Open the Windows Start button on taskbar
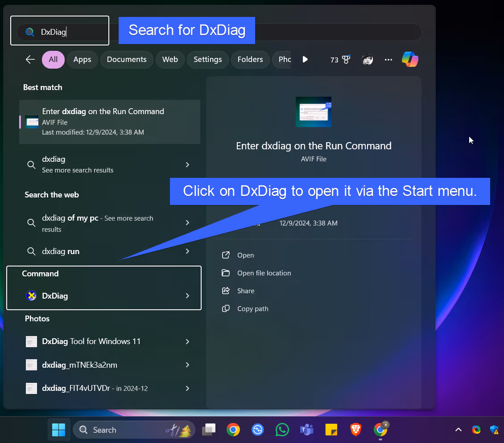Viewport: 504px width, 443px height. point(58,430)
